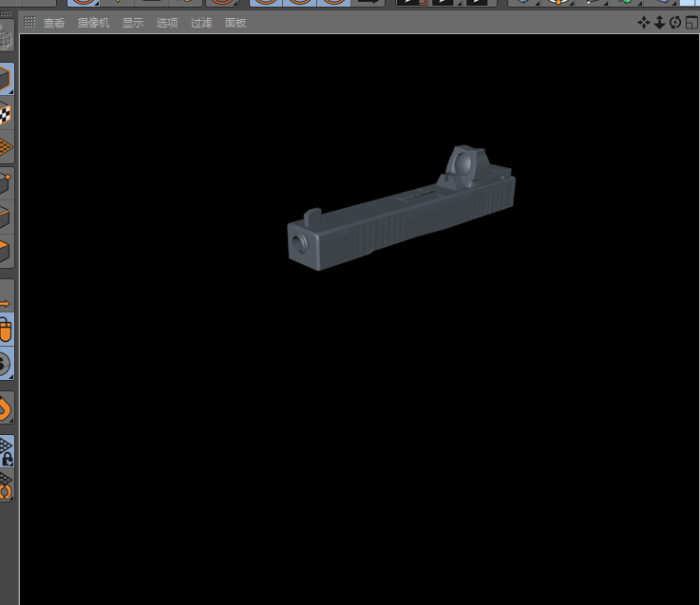Click the viewport rotate camera icon
Screen dimensions: 700x605
[675, 22]
